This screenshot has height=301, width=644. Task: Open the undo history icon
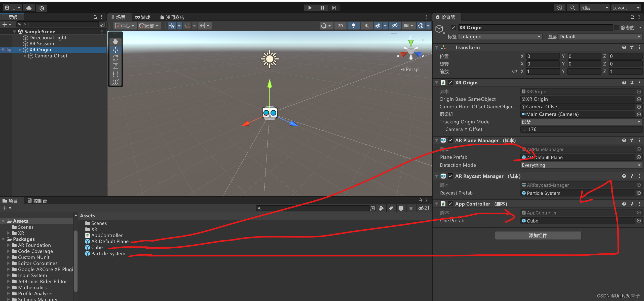point(559,8)
